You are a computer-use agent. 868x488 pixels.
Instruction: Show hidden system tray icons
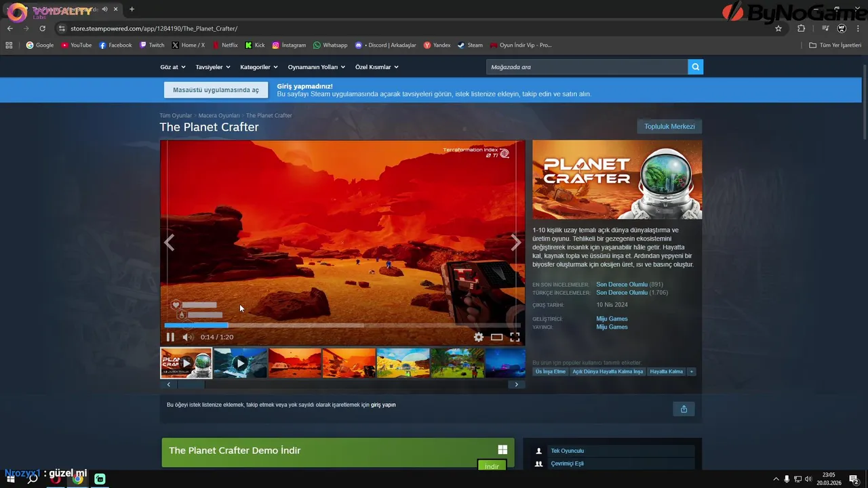coord(776,479)
